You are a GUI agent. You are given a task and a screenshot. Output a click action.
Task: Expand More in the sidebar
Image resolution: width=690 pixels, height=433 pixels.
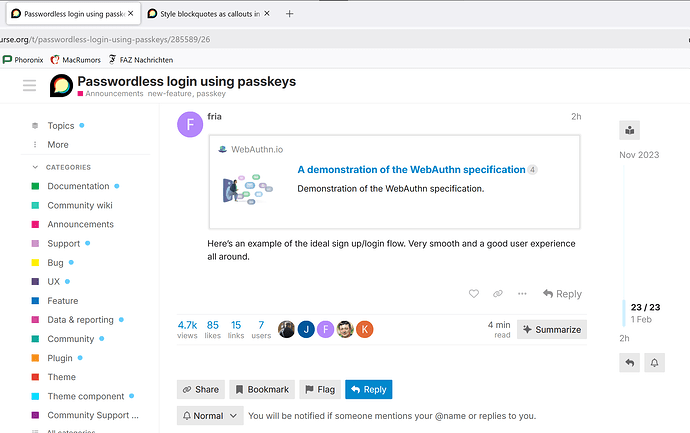58,145
